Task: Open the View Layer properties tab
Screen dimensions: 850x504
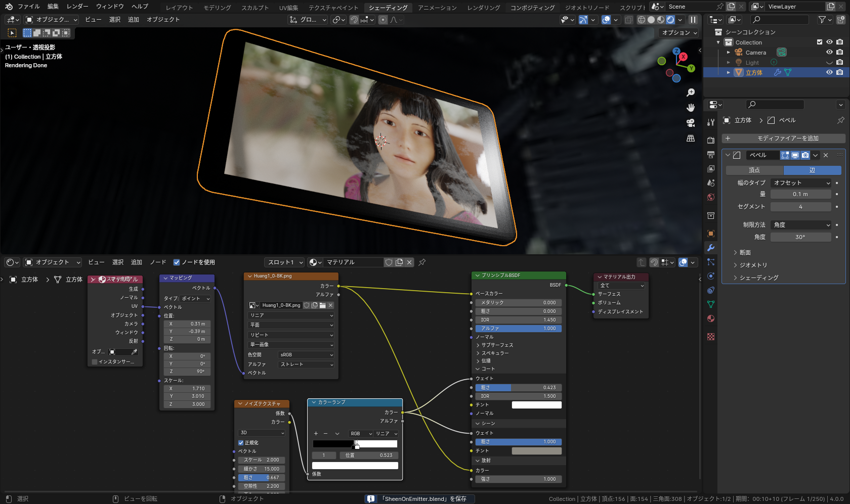Action: tap(711, 168)
